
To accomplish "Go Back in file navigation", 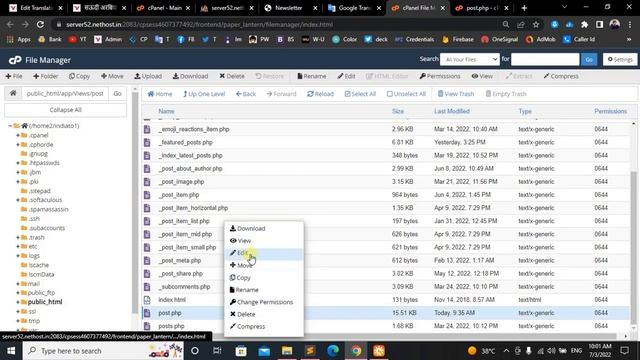I will pos(246,94).
